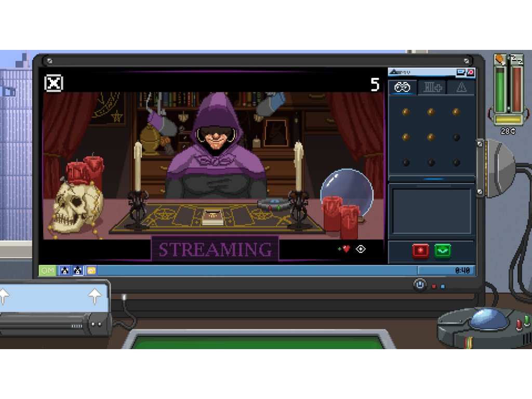Close the MV window with red button
This screenshot has width=532, height=399.
coord(471,72)
